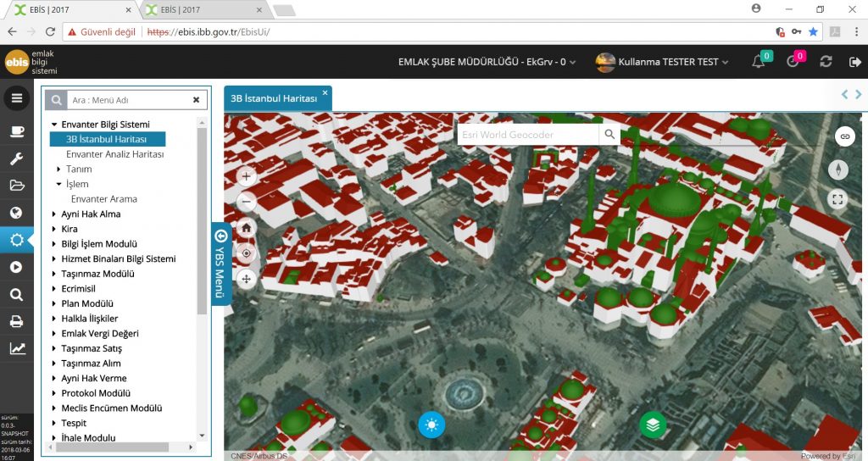
Task: Open Kullanma TESTER TEST user dropdown
Action: pyautogui.click(x=662, y=62)
